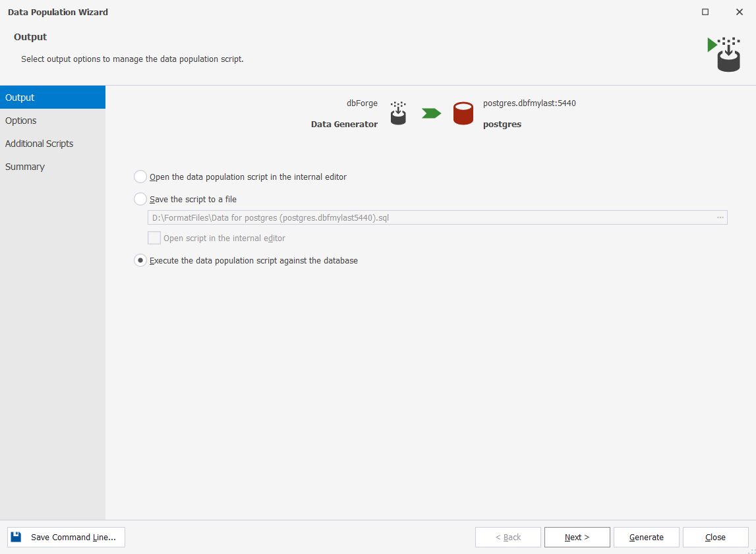Screen dimensions: 756x554
Task: Tick Open script in the internal editor checkbox
Action: point(154,238)
